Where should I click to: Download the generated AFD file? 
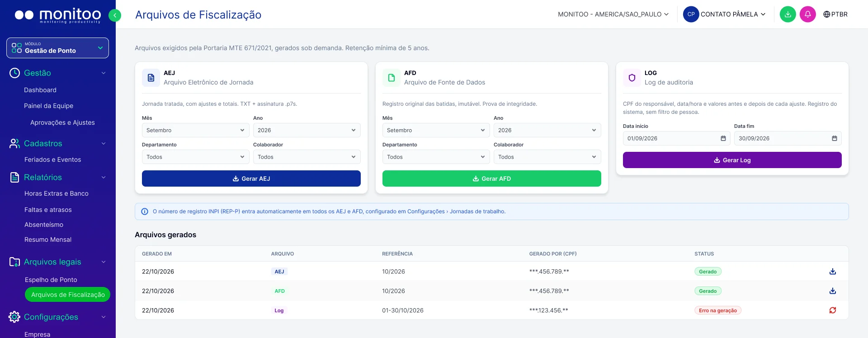(x=832, y=291)
